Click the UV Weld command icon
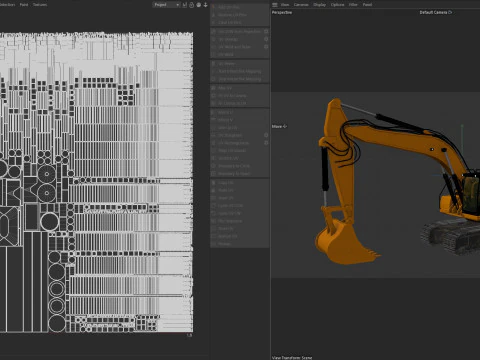480x360 pixels. coord(214,54)
